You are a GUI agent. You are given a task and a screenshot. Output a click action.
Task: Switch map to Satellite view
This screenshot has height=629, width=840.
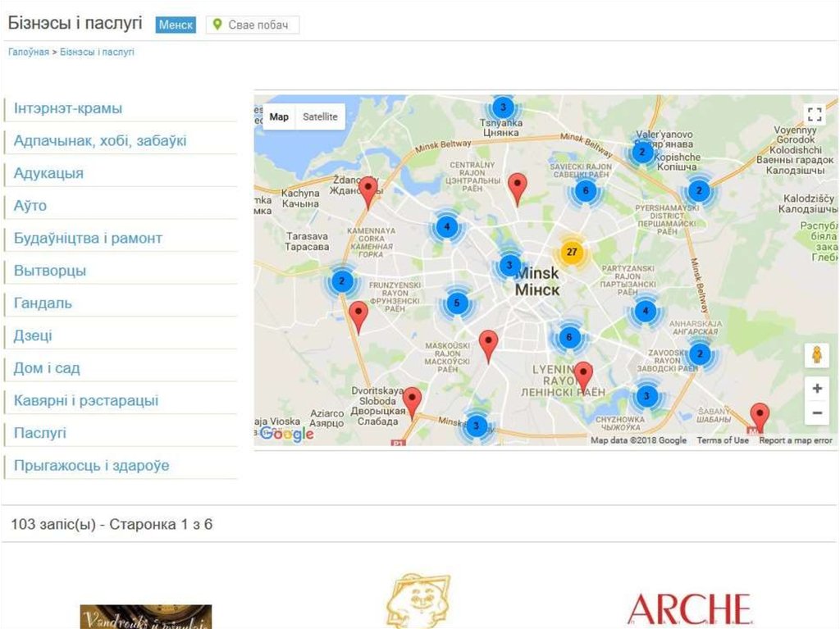click(x=320, y=116)
